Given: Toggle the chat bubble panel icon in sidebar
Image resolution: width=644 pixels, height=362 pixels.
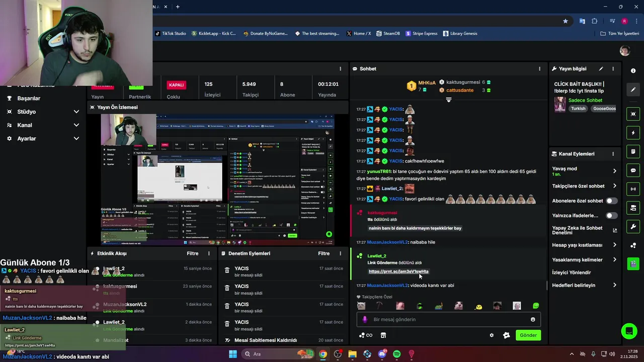Looking at the screenshot, I should tap(633, 170).
